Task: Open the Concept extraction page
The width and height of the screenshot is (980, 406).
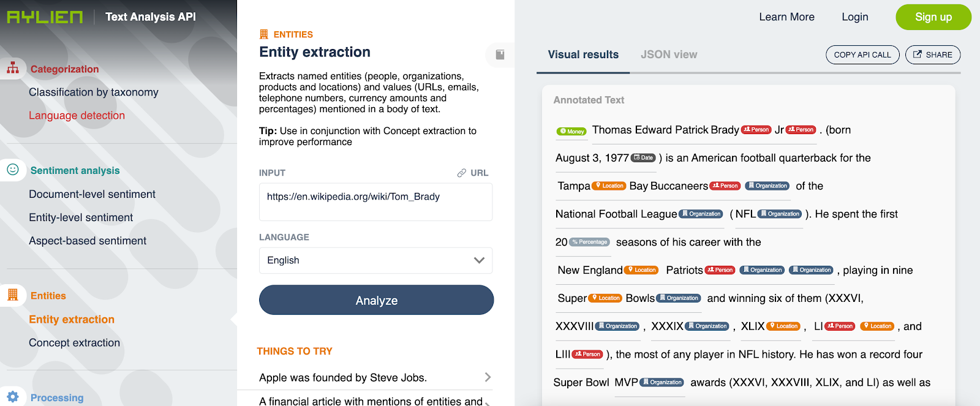Action: [x=74, y=343]
